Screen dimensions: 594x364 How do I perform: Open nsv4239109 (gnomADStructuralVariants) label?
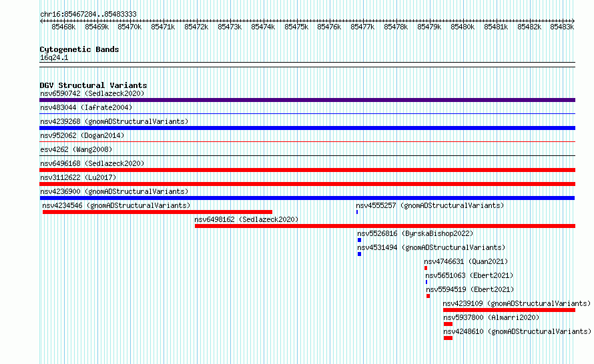pyautogui.click(x=517, y=303)
